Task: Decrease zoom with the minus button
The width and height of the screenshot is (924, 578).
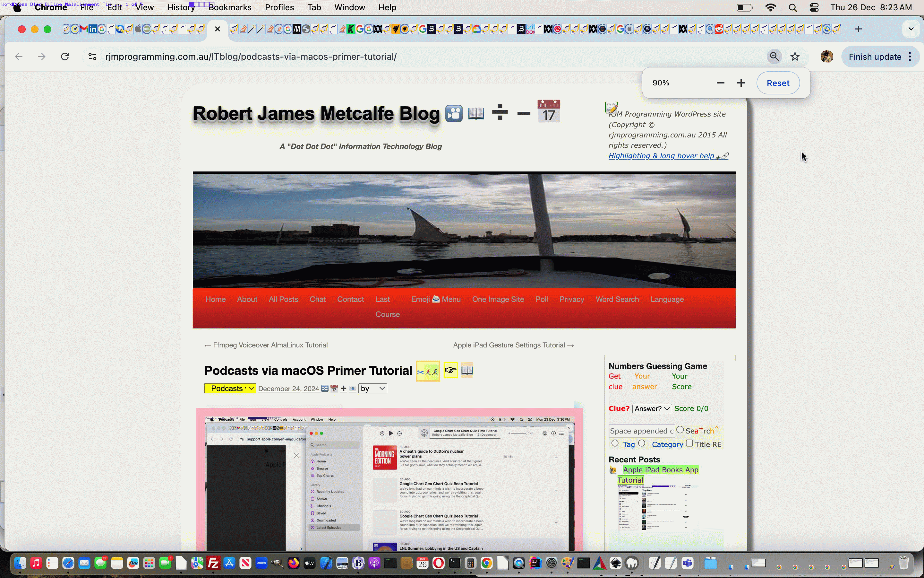Action: (720, 83)
